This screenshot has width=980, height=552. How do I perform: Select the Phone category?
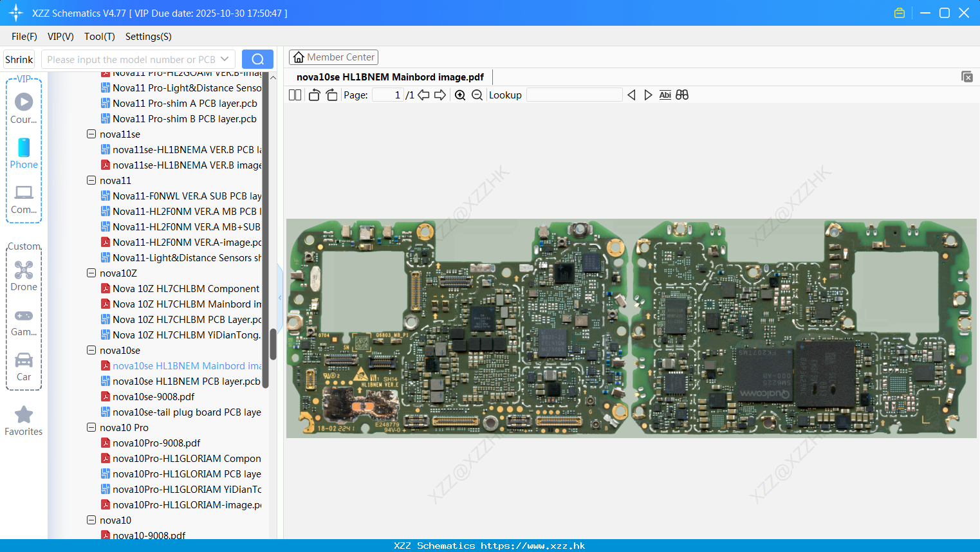24,153
